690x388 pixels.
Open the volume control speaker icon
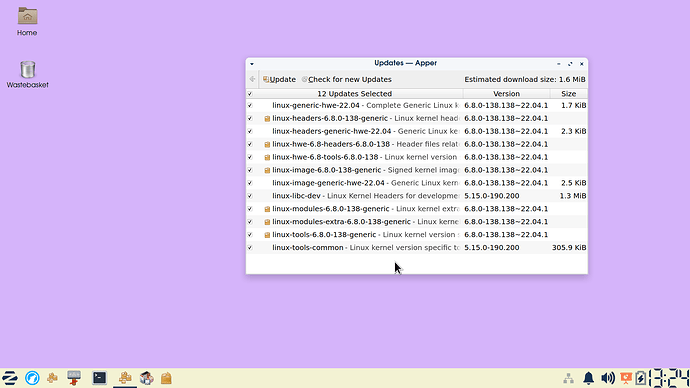click(608, 378)
